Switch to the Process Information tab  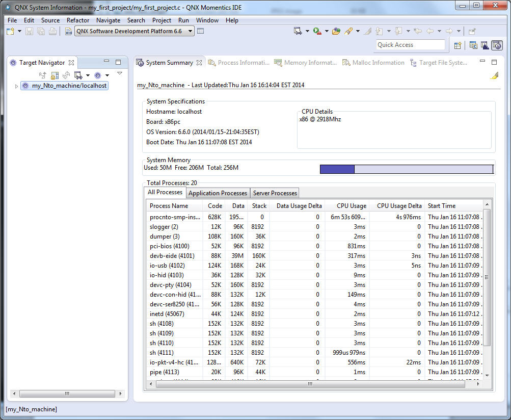(x=239, y=63)
